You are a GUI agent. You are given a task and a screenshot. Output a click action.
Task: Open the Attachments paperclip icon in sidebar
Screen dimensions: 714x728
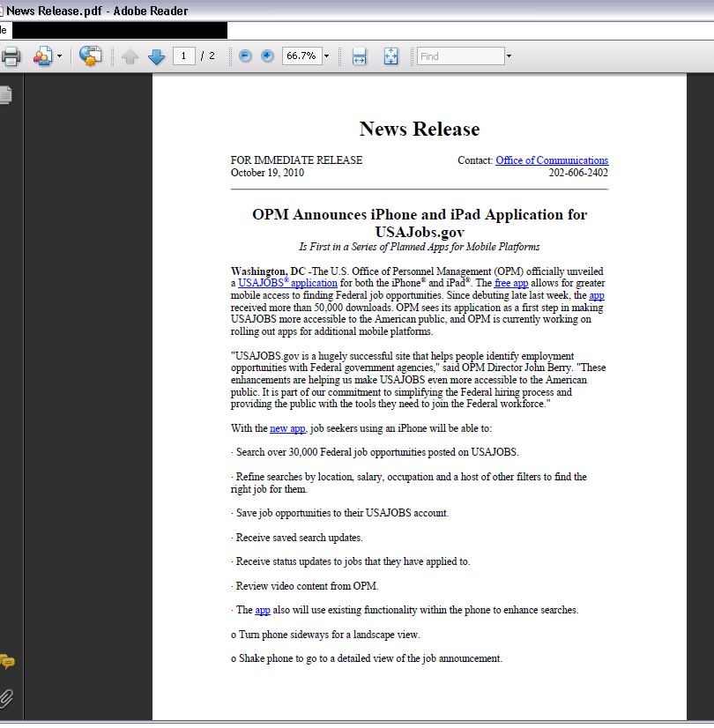[x=6, y=698]
